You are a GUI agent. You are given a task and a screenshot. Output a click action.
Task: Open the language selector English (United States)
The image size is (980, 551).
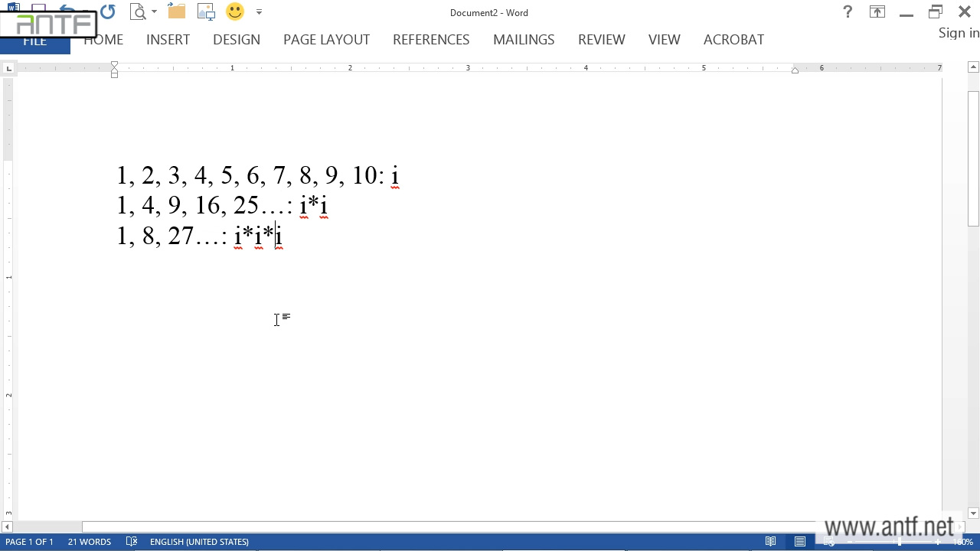pyautogui.click(x=199, y=542)
